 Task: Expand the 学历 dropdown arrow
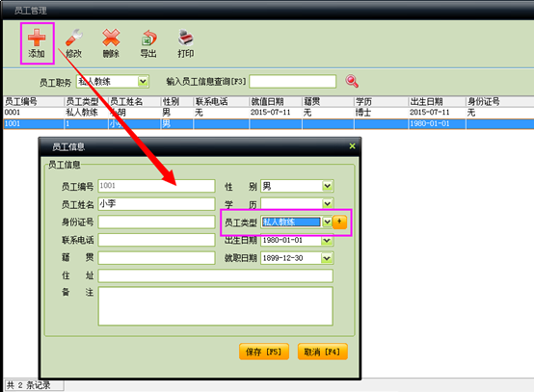[328, 204]
